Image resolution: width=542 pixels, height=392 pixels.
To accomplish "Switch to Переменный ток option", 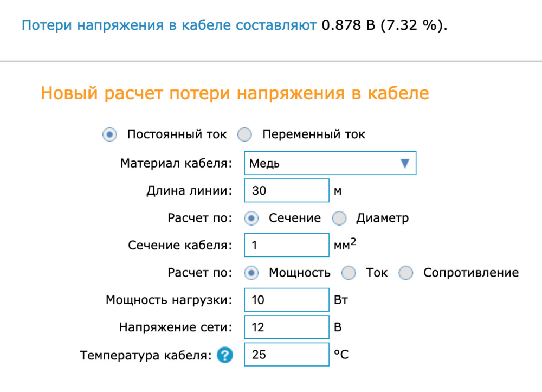I will (x=245, y=134).
